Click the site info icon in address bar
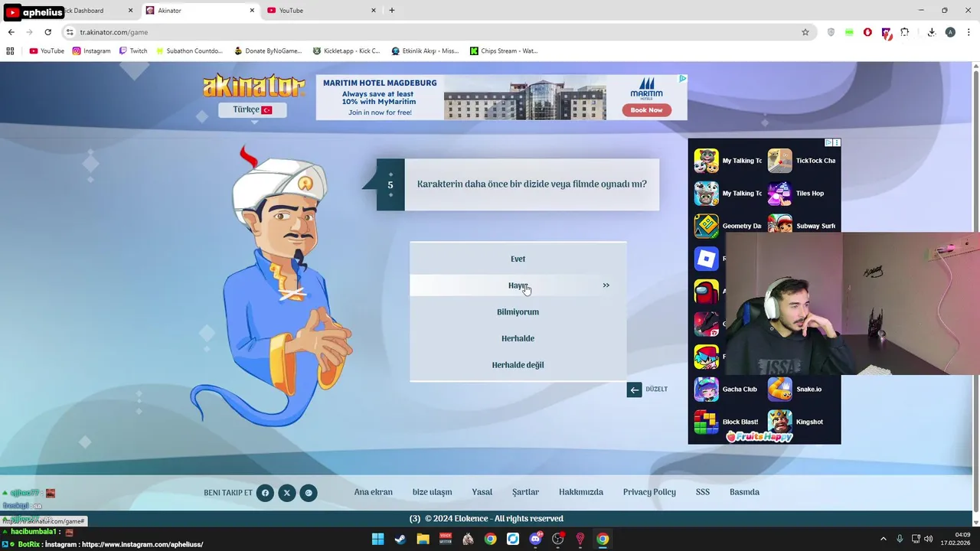 pos(70,32)
